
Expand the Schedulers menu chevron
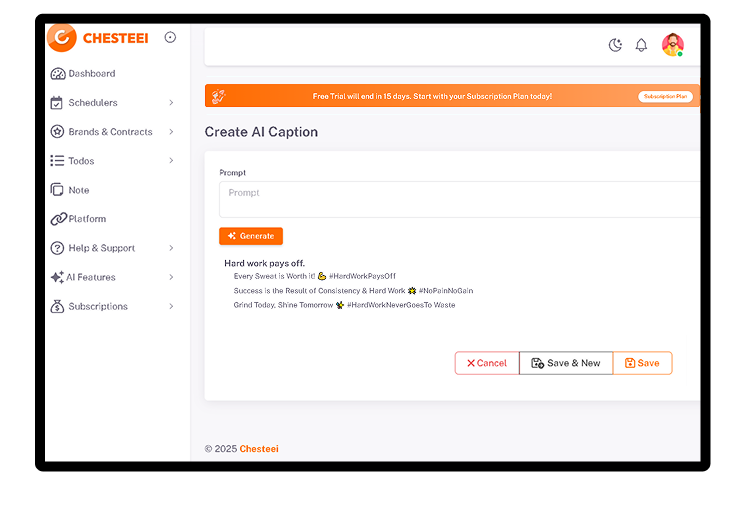pyautogui.click(x=171, y=103)
